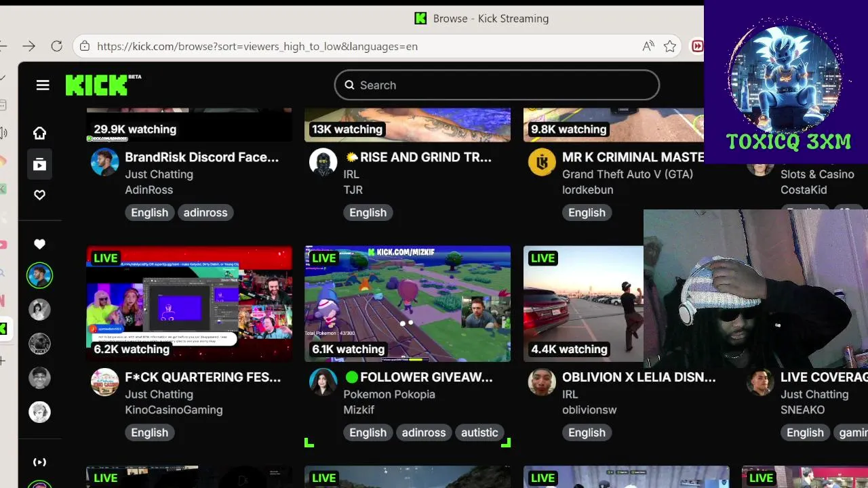The height and width of the screenshot is (488, 868).
Task: Open AdinRoss channel name link
Action: tap(149, 190)
